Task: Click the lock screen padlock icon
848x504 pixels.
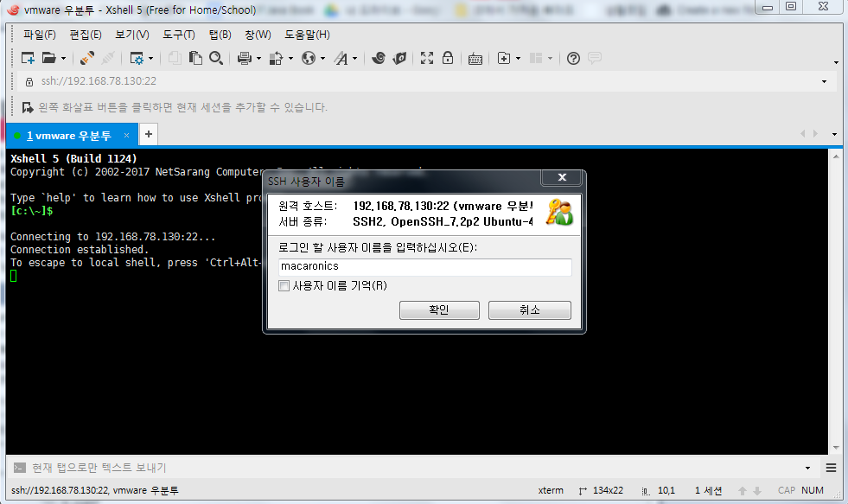Action: (448, 58)
